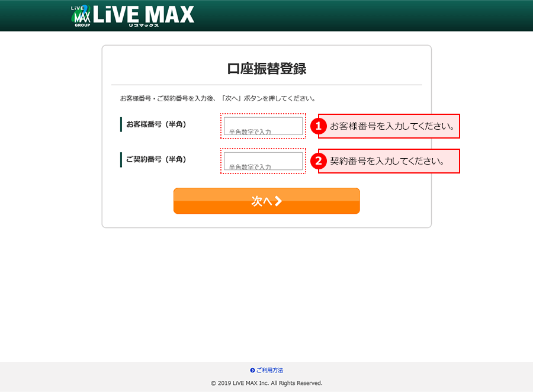
Task: Click the LiVE MAX Group logo icon
Action: (81, 15)
